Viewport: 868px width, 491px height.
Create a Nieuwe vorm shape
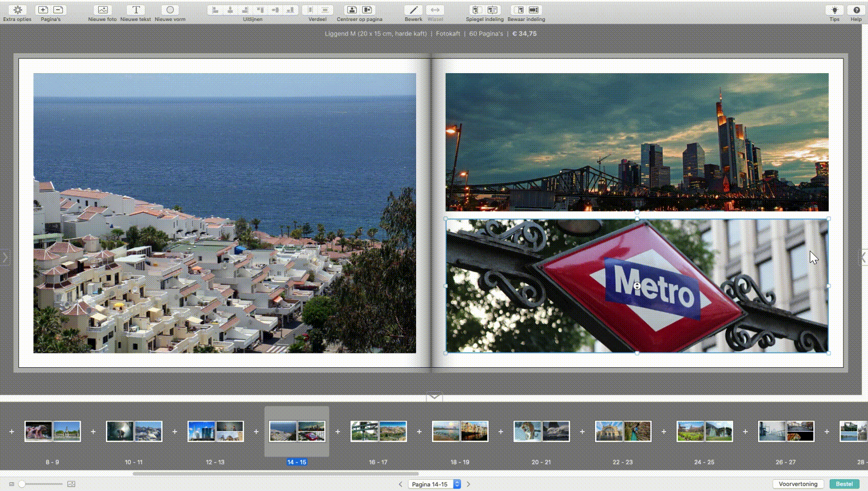point(170,10)
